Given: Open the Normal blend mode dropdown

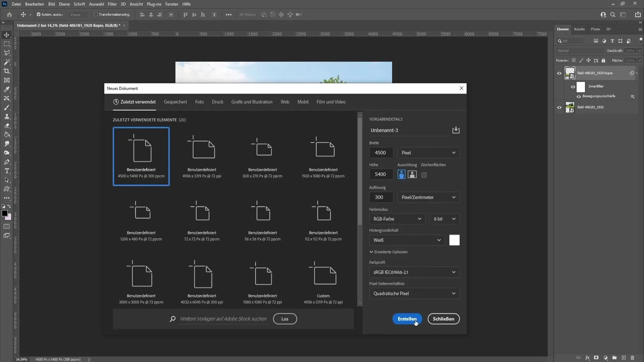Looking at the screenshot, I should tap(580, 51).
